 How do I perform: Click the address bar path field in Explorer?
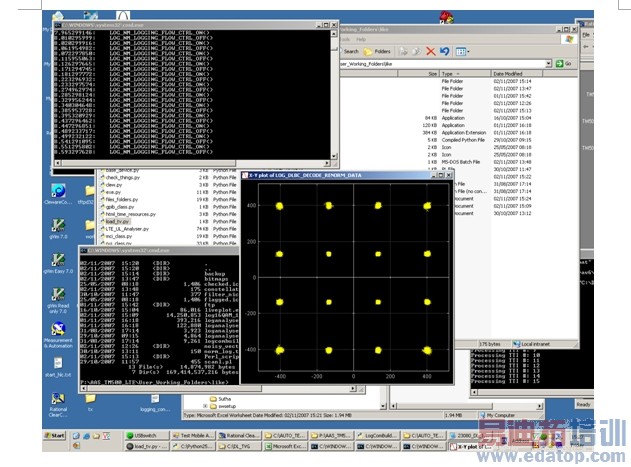tap(442, 64)
